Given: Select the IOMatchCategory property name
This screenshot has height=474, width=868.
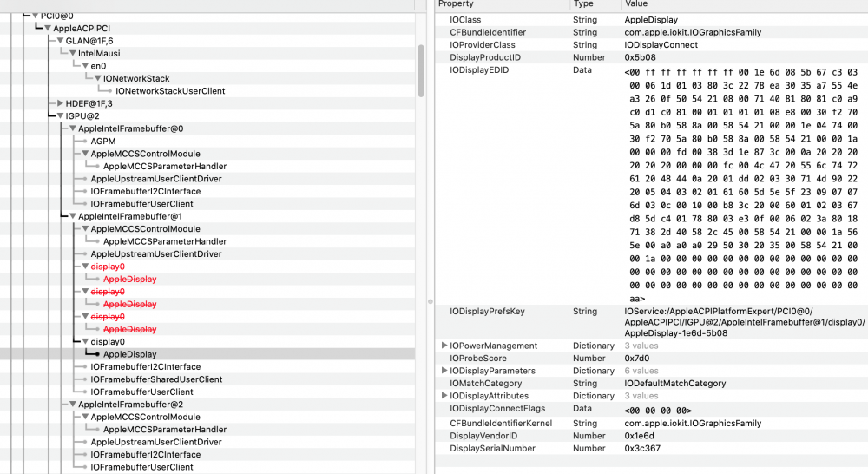Looking at the screenshot, I should 485,383.
